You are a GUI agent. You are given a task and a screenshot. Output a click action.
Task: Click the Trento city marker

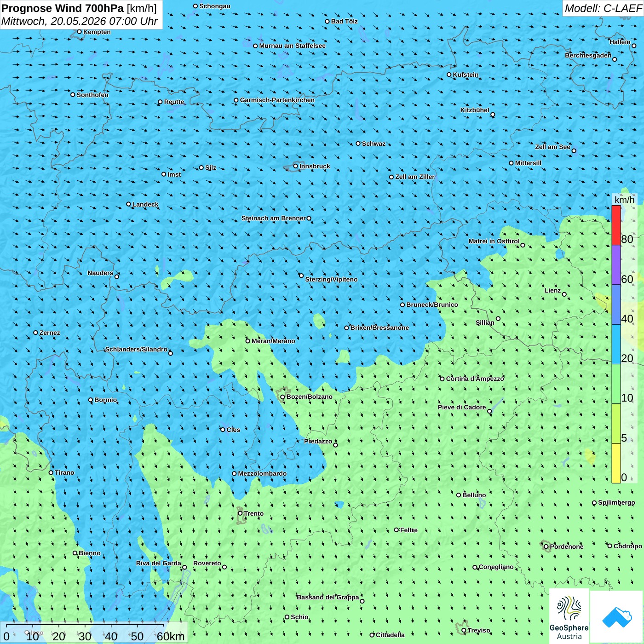(240, 513)
